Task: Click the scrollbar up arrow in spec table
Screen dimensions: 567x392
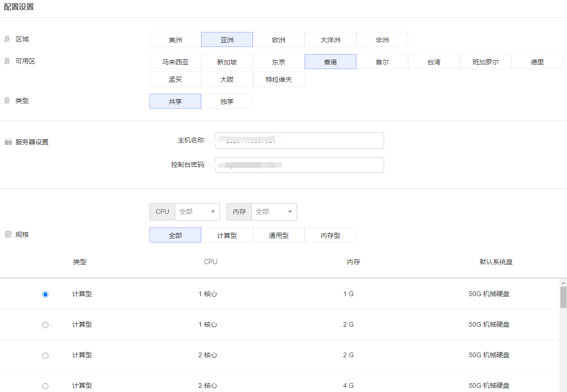Action: click(x=563, y=283)
